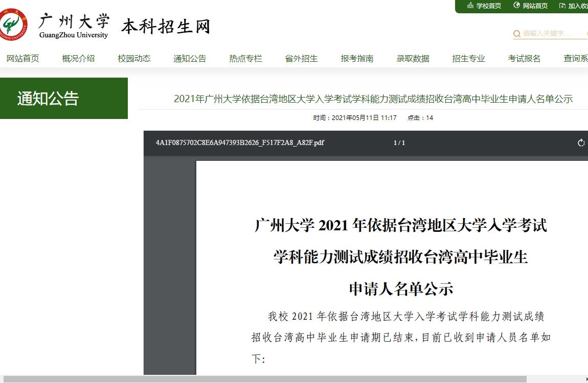Click the 广州大学 GuangZhou University wordmark

(74, 26)
